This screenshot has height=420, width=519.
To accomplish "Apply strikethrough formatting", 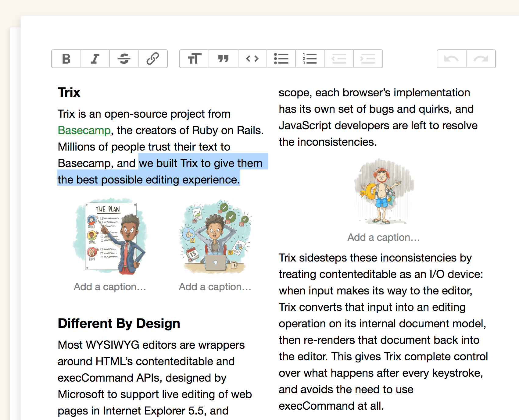I will coord(124,59).
